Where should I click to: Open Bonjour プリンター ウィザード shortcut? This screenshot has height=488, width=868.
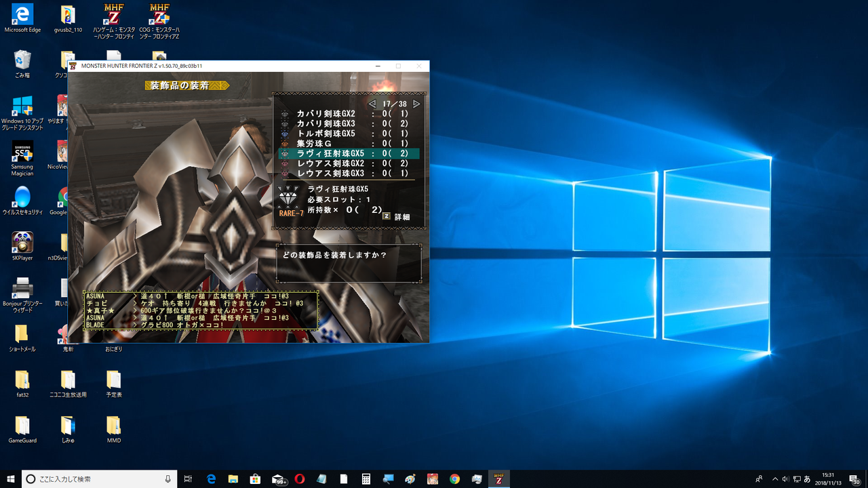pyautogui.click(x=22, y=295)
